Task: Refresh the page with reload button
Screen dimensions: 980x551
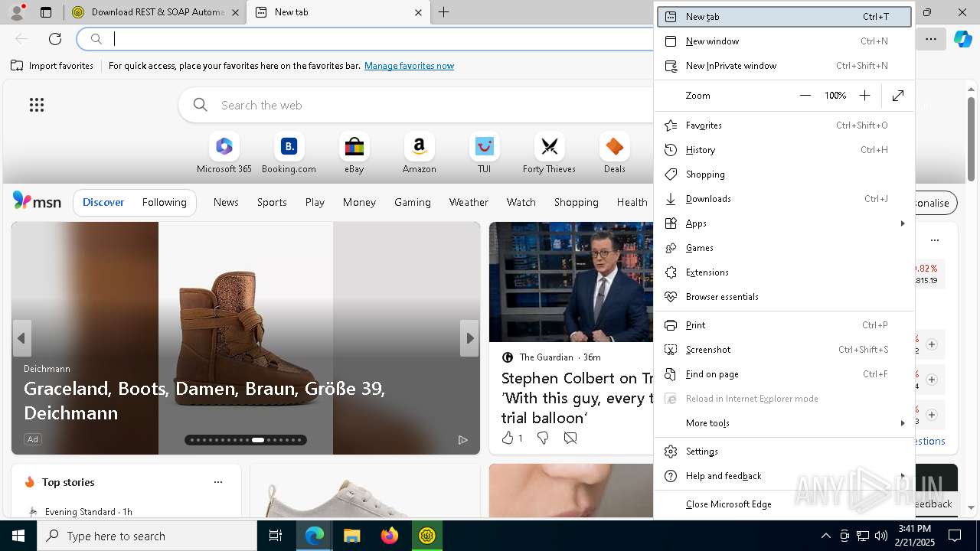Action: coord(55,39)
